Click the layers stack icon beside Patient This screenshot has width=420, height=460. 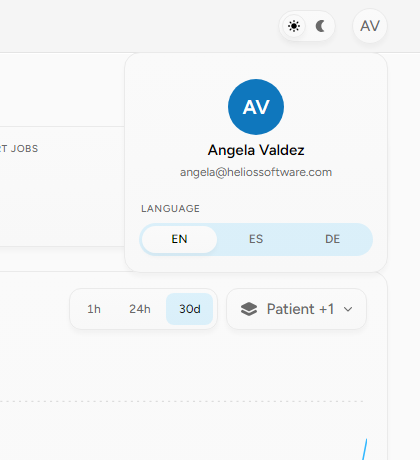249,309
